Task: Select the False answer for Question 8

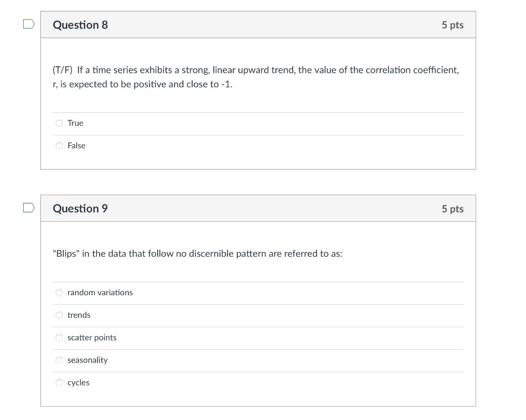Action: tap(59, 145)
